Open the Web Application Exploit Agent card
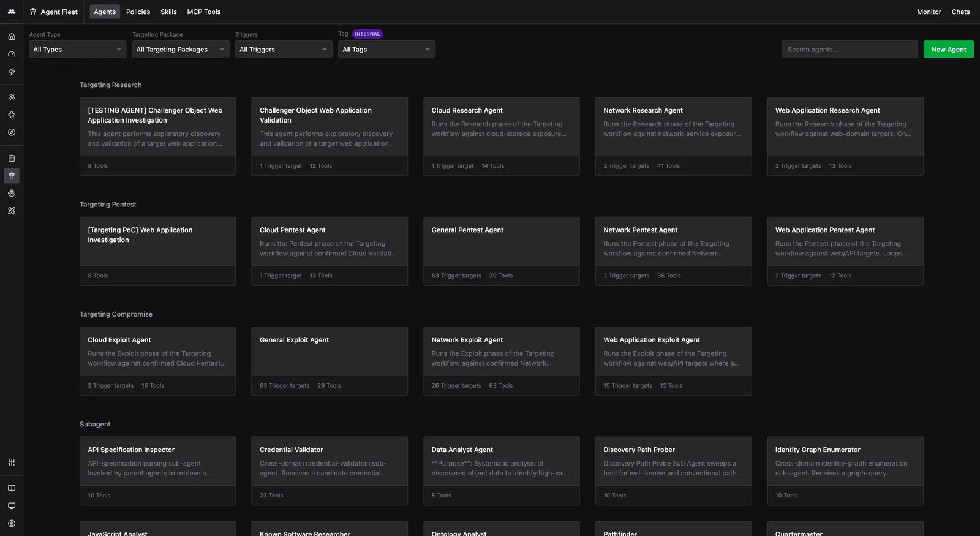 pos(673,361)
